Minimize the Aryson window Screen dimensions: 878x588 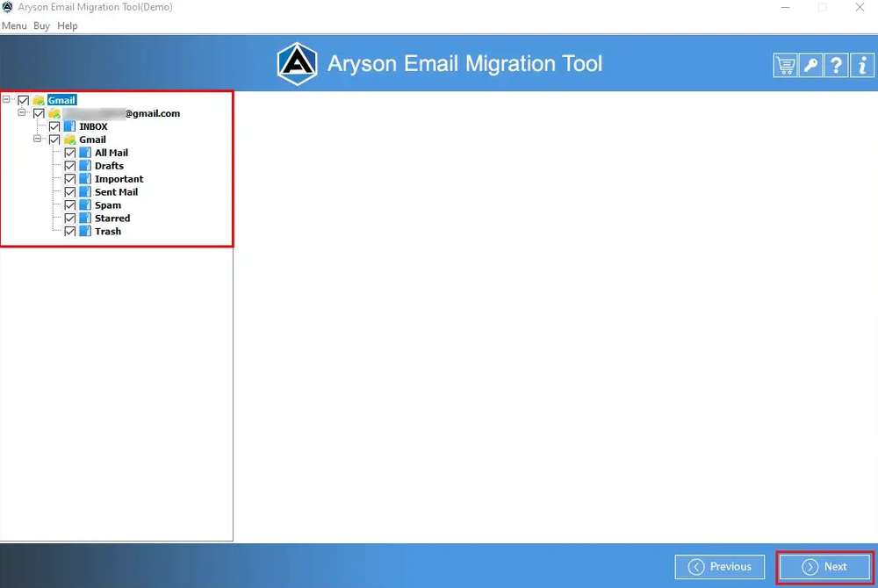pyautogui.click(x=786, y=7)
